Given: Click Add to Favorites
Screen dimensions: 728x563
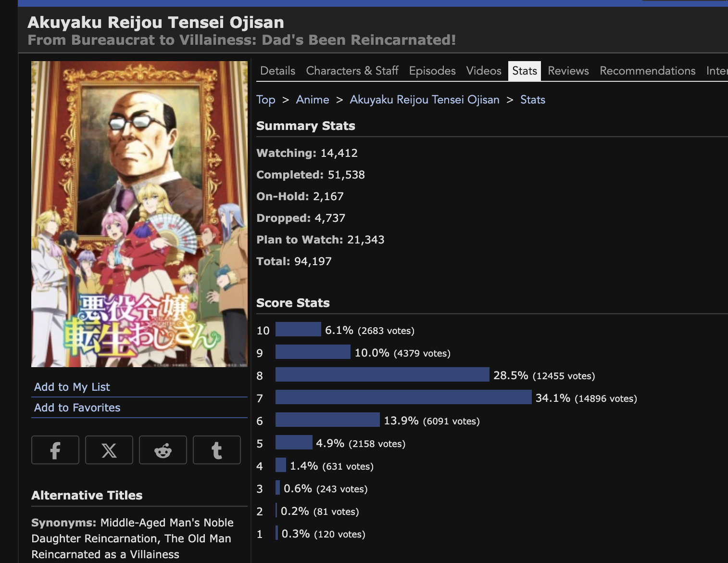Looking at the screenshot, I should pos(77,408).
